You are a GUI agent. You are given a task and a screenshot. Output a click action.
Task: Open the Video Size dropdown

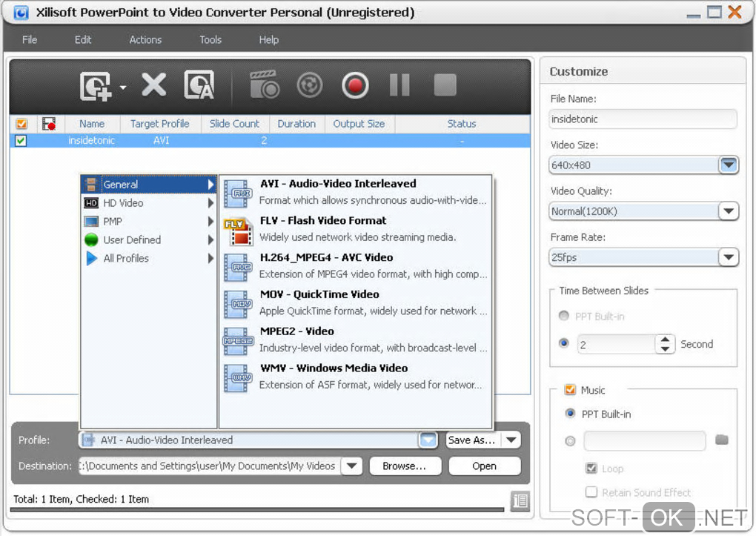(x=729, y=165)
